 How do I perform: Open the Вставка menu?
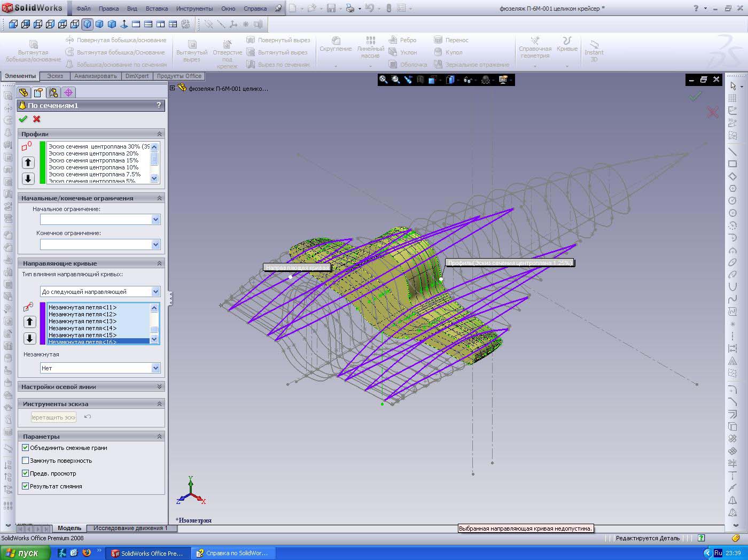(157, 9)
